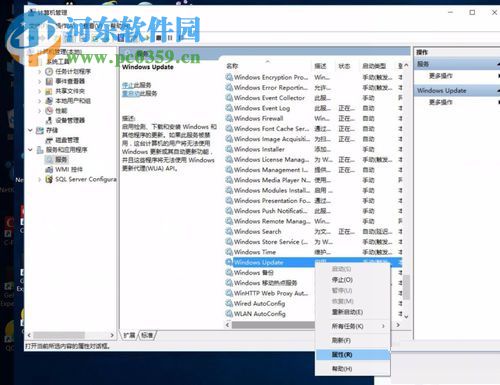Click gear icon of Windows Event Collector
Viewport: 500px width, 385px height.
[229, 98]
